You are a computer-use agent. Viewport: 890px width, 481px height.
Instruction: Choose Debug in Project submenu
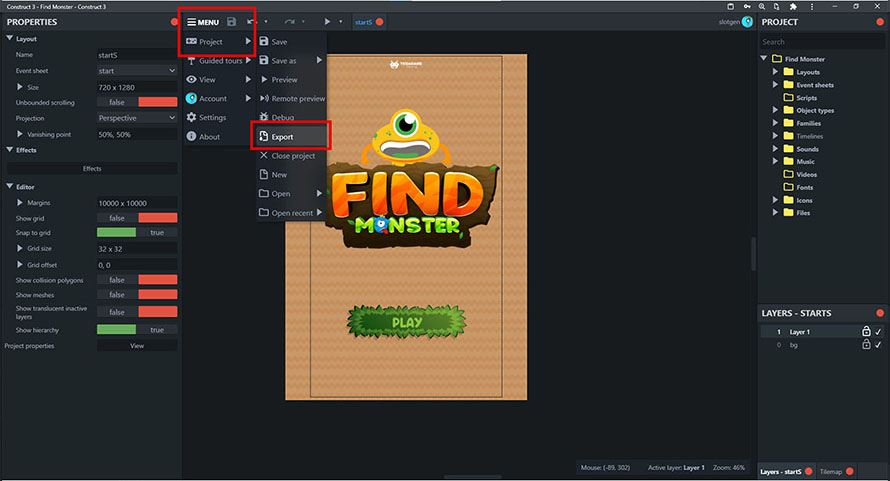291,118
